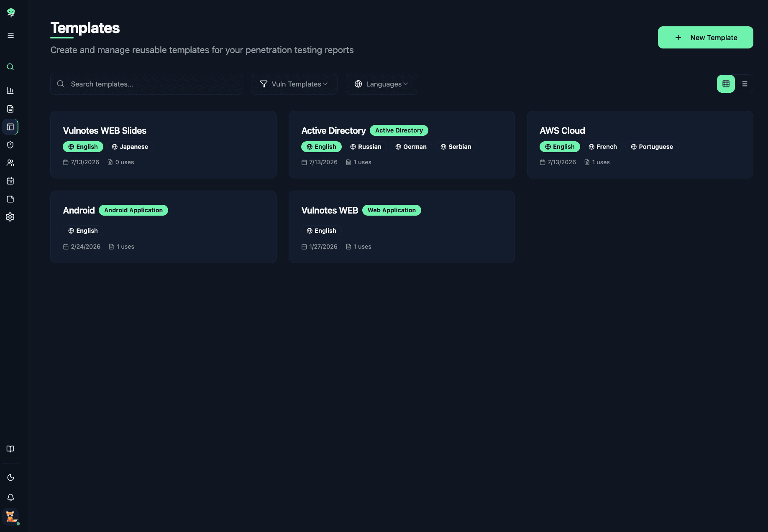The width and height of the screenshot is (768, 532).
Task: Open the dashboard bar-chart icon
Action: pyautogui.click(x=10, y=91)
